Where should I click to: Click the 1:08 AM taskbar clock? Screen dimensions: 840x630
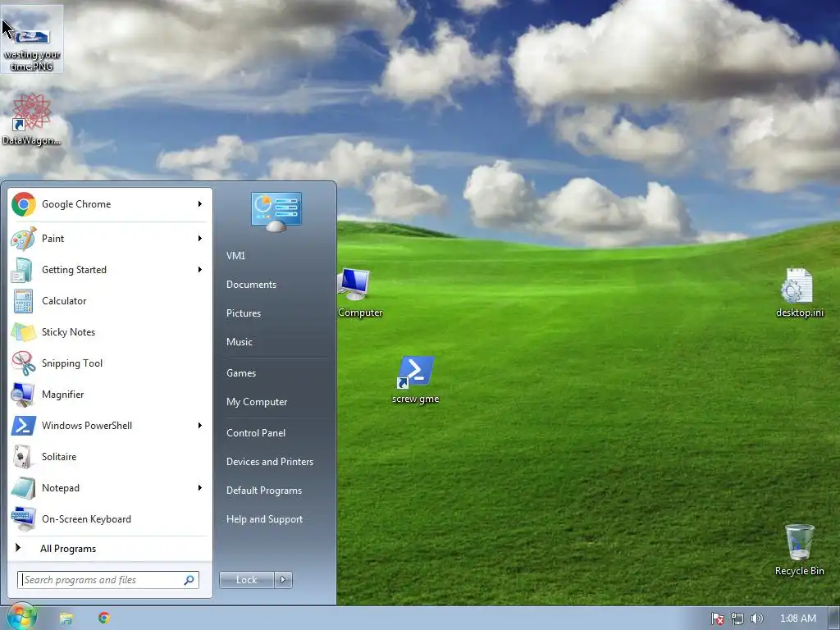pyautogui.click(x=797, y=619)
